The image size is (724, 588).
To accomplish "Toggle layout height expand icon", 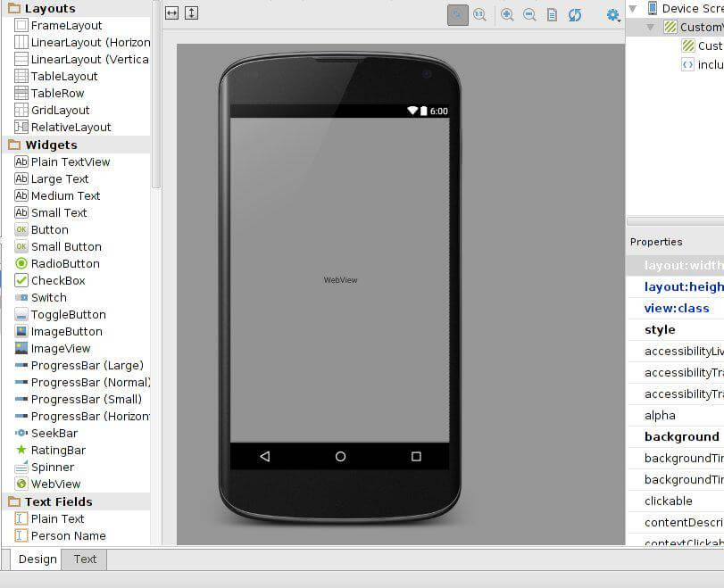I will [x=191, y=13].
